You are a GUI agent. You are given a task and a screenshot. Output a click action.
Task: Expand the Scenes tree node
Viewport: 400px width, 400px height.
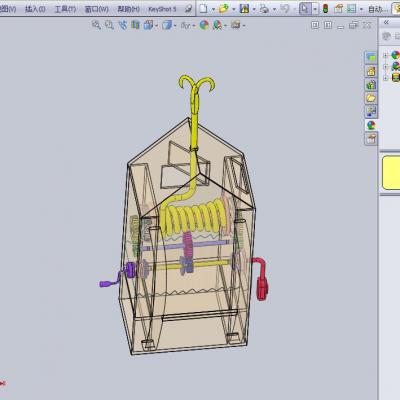click(x=385, y=67)
